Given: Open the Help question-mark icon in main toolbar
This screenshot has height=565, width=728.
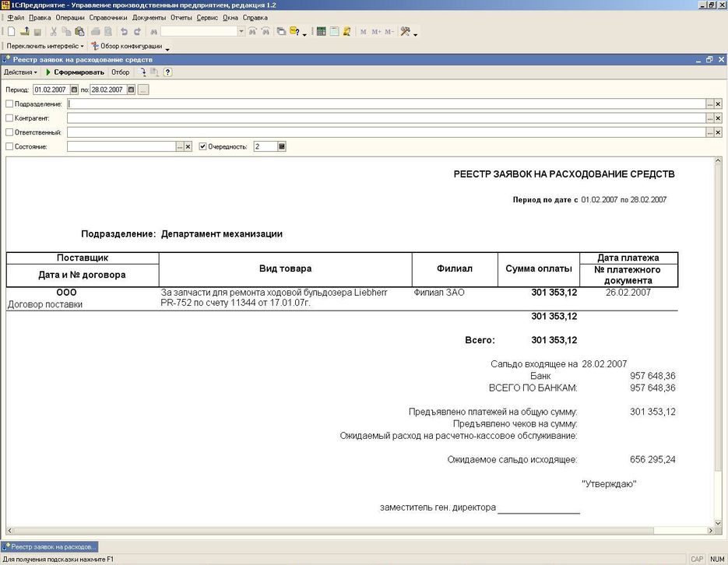Looking at the screenshot, I should (x=295, y=32).
